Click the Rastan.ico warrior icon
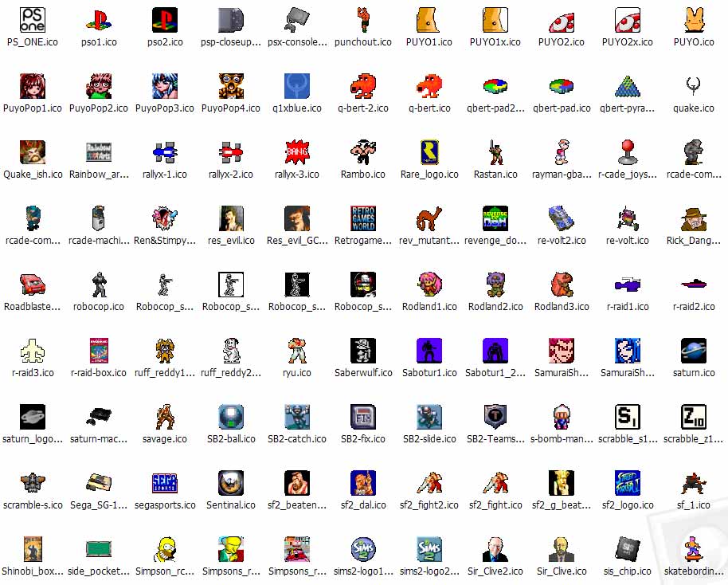The width and height of the screenshot is (728, 585). coord(495,152)
